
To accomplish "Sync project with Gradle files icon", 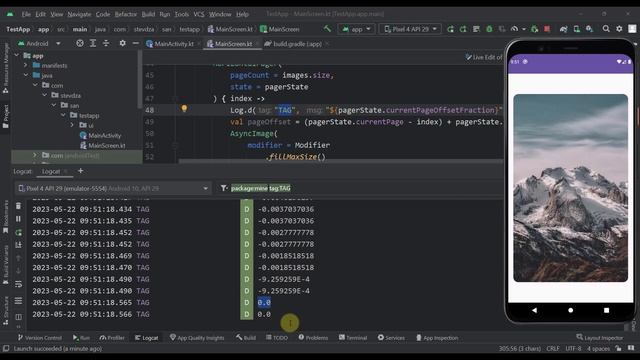I will click(563, 29).
